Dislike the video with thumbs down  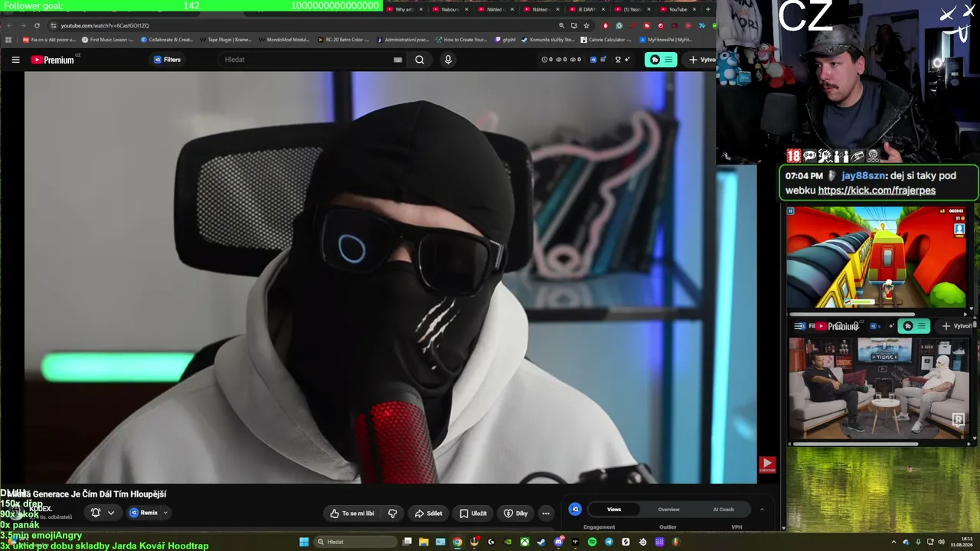(393, 514)
